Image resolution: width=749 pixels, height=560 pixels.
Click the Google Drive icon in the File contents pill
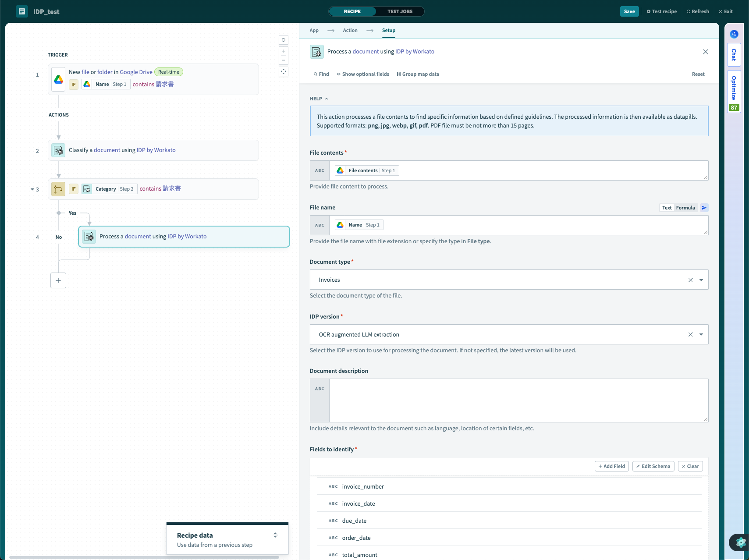[x=340, y=170]
